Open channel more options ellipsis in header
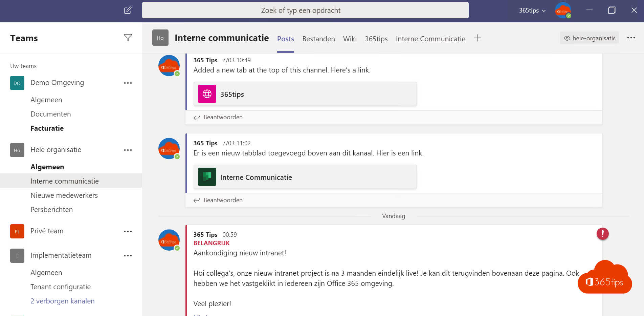This screenshot has width=644, height=316. (x=631, y=38)
